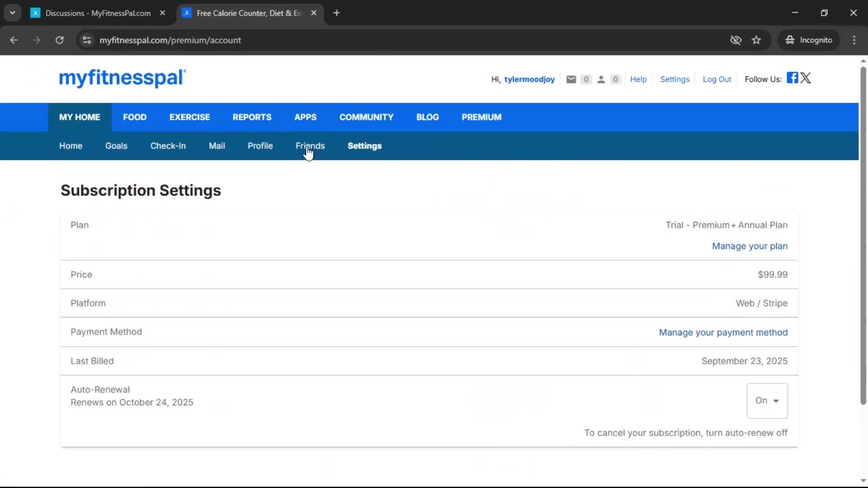Go back with the browser back arrow

click(x=14, y=40)
